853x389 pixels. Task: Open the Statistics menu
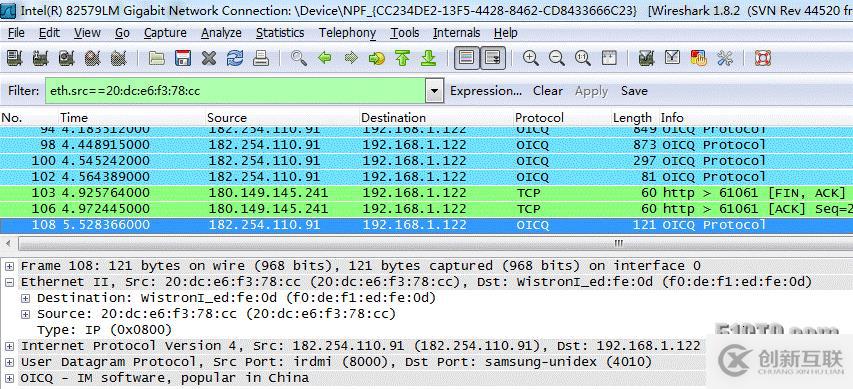[x=280, y=33]
